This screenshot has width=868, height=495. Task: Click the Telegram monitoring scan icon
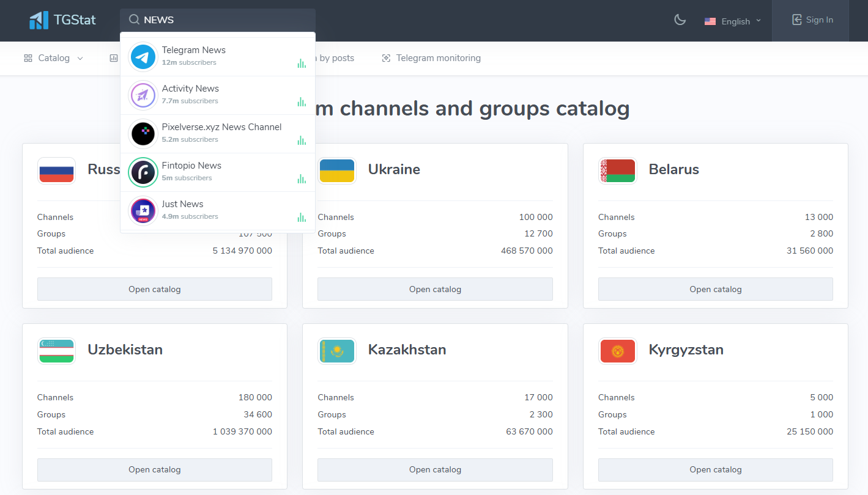[386, 58]
